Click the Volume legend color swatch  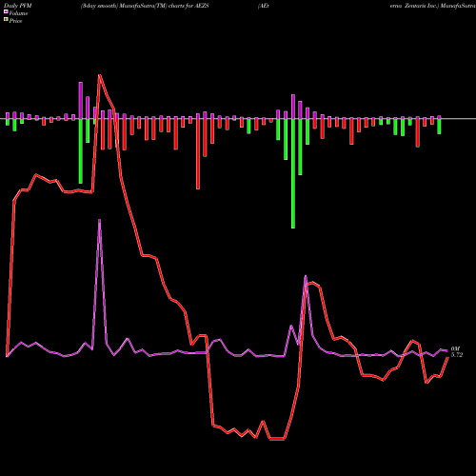[6, 12]
